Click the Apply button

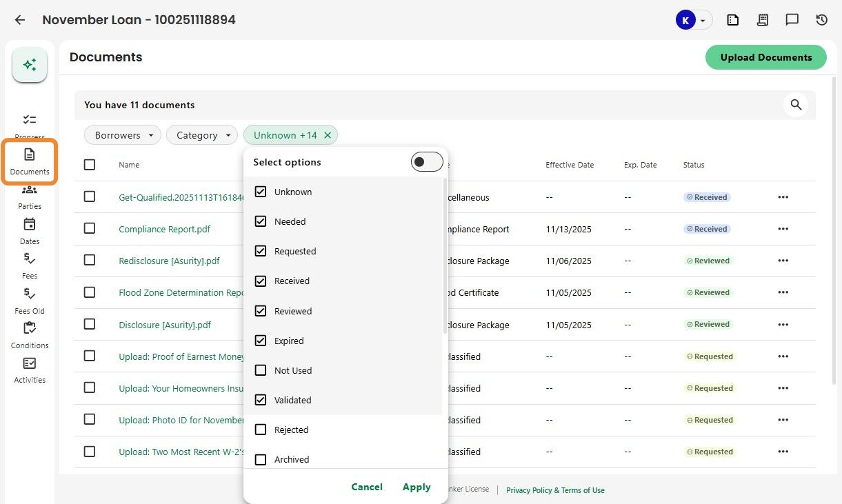tap(417, 487)
